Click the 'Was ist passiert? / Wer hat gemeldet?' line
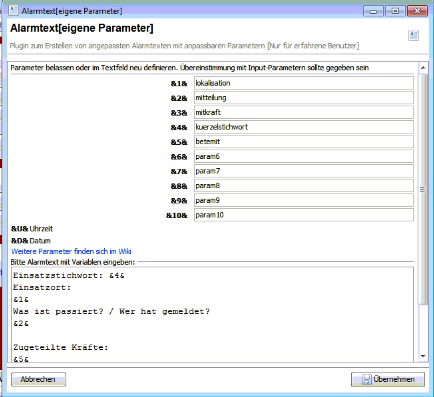The width and height of the screenshot is (434, 397). 111,311
